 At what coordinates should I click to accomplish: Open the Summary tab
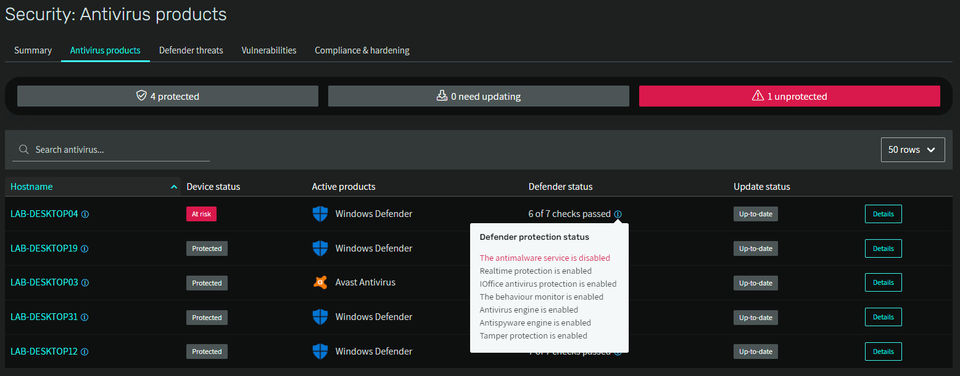(x=33, y=50)
